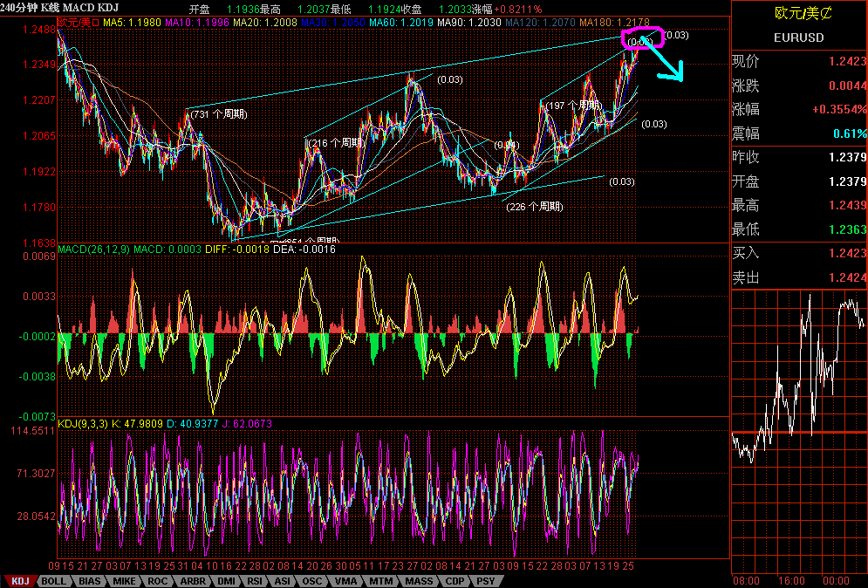The width and height of the screenshot is (868, 588).
Task: Click the MACD(26,12,9) indicator label
Action: tap(93, 250)
